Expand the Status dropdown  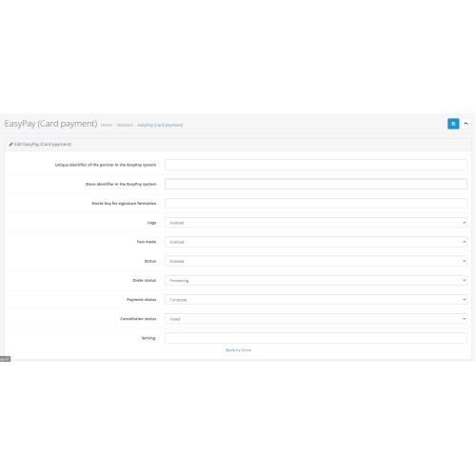tap(316, 261)
